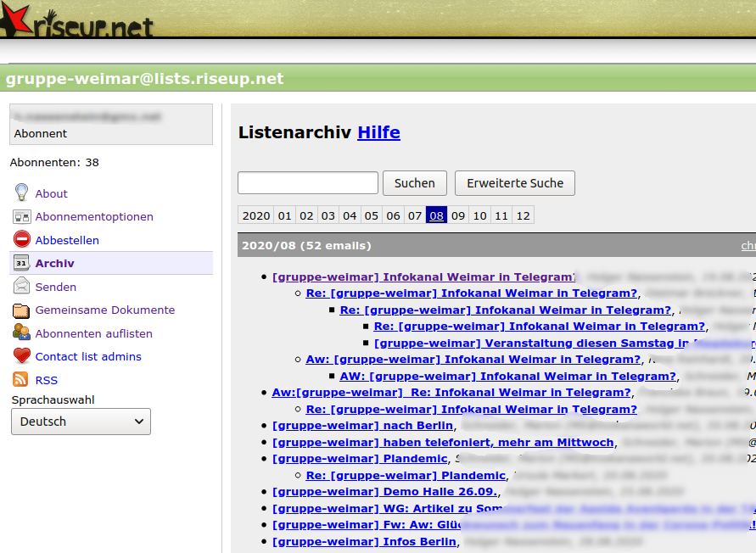The image size is (756, 553).
Task: Click the lightbulb About icon
Action: (21, 193)
